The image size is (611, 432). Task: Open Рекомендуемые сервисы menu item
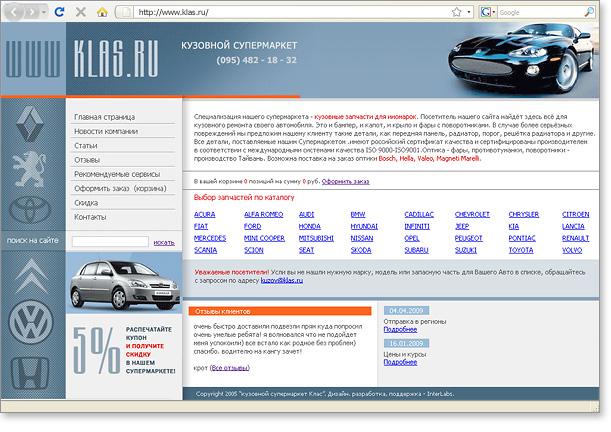[117, 174]
